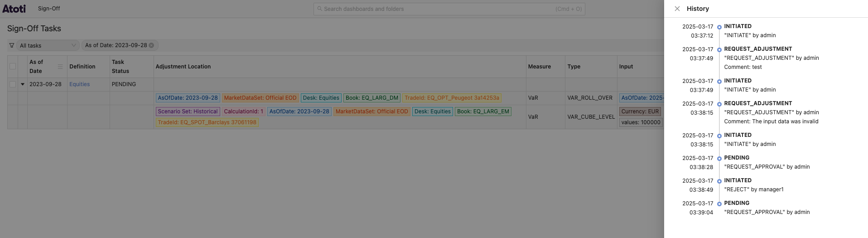This screenshot has height=238, width=868.
Task: Click the Task Status column header
Action: [x=121, y=67]
